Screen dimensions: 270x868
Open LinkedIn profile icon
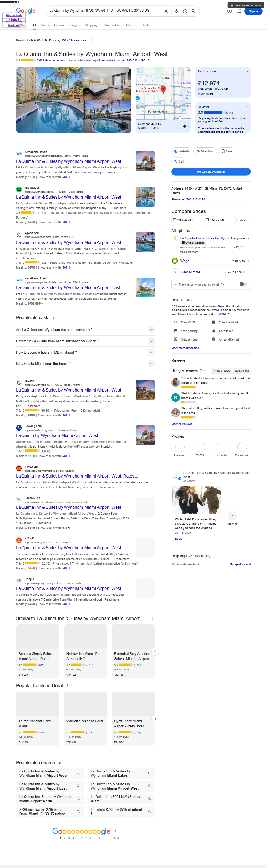[221, 447]
